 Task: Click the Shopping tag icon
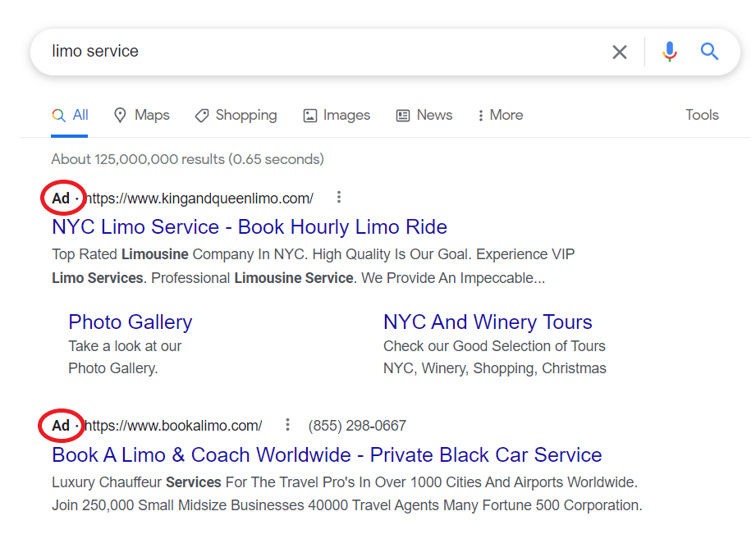[202, 115]
